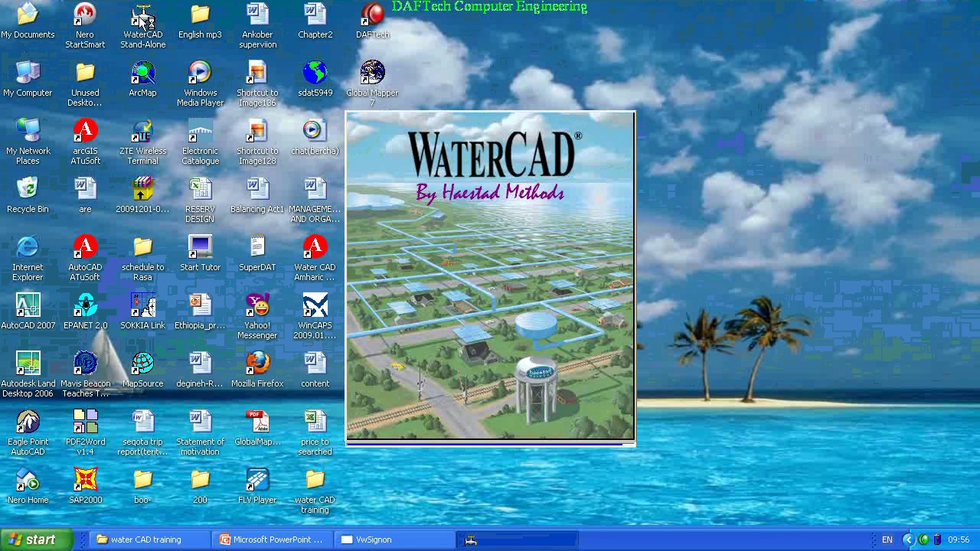Open Electronic Catalogue shortcut
The width and height of the screenshot is (980, 551).
(200, 131)
